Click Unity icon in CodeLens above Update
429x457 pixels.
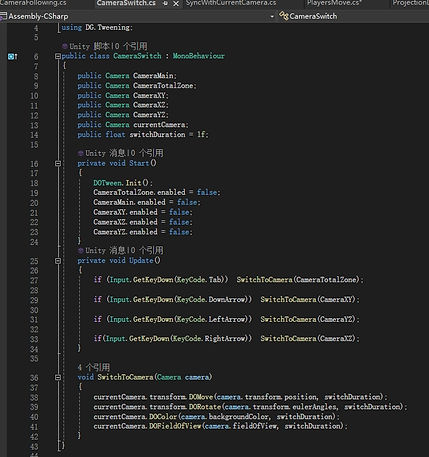pos(80,250)
